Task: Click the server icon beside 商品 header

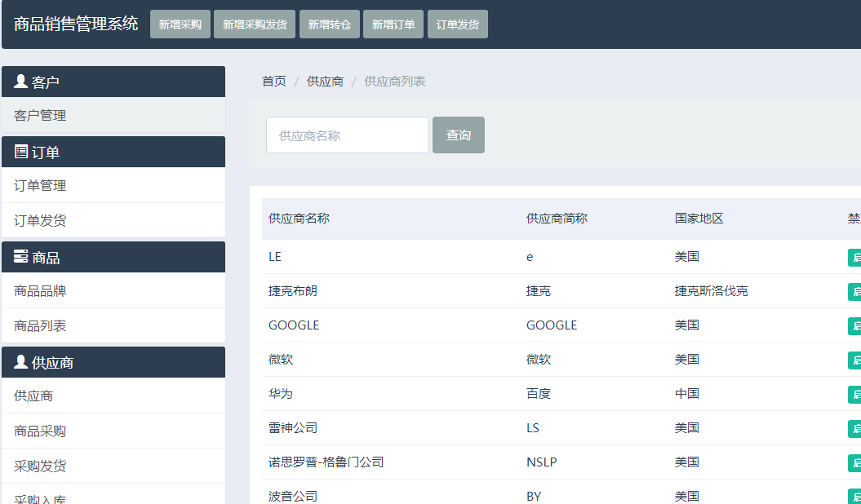Action: pyautogui.click(x=21, y=257)
